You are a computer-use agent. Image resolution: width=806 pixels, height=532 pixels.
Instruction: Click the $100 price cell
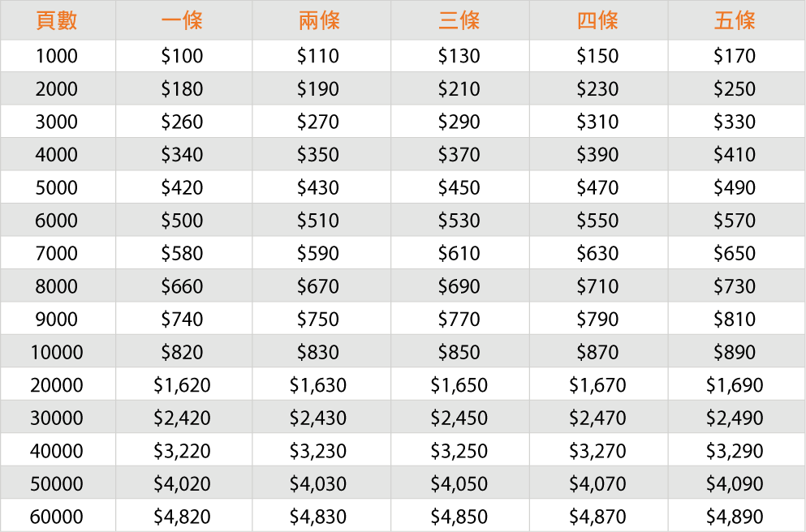(x=182, y=55)
